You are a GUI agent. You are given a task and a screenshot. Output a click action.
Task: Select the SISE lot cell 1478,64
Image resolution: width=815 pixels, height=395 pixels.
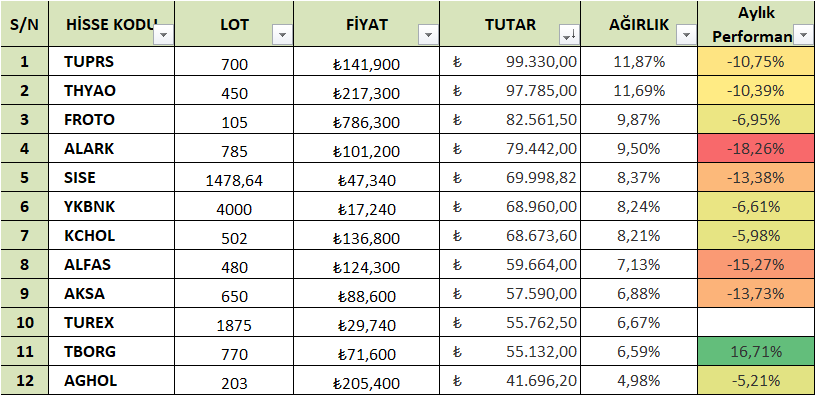(x=234, y=178)
